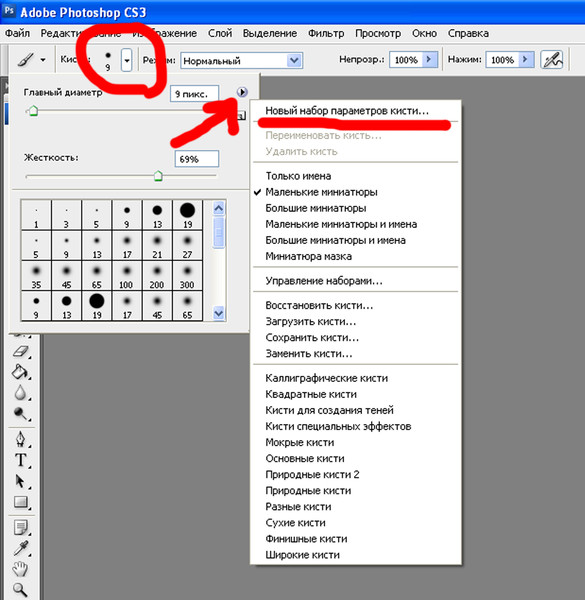Screen dimensions: 585x600
Task: Select the Eyedropper tool
Action: 21,548
